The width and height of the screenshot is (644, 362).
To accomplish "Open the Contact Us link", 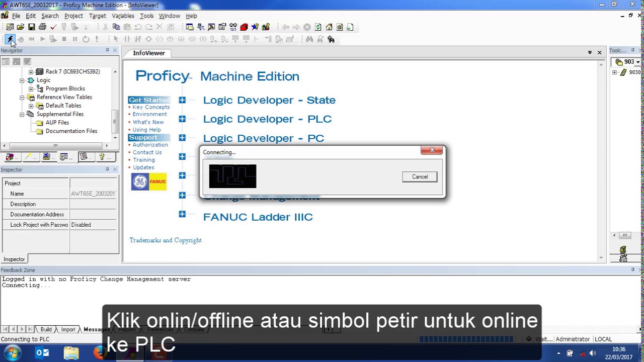I will click(x=147, y=152).
